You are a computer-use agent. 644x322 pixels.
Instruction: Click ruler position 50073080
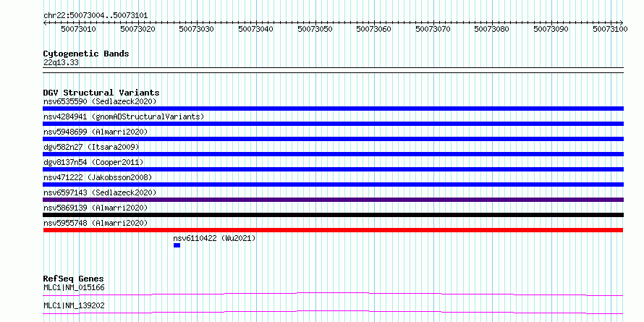click(x=492, y=29)
